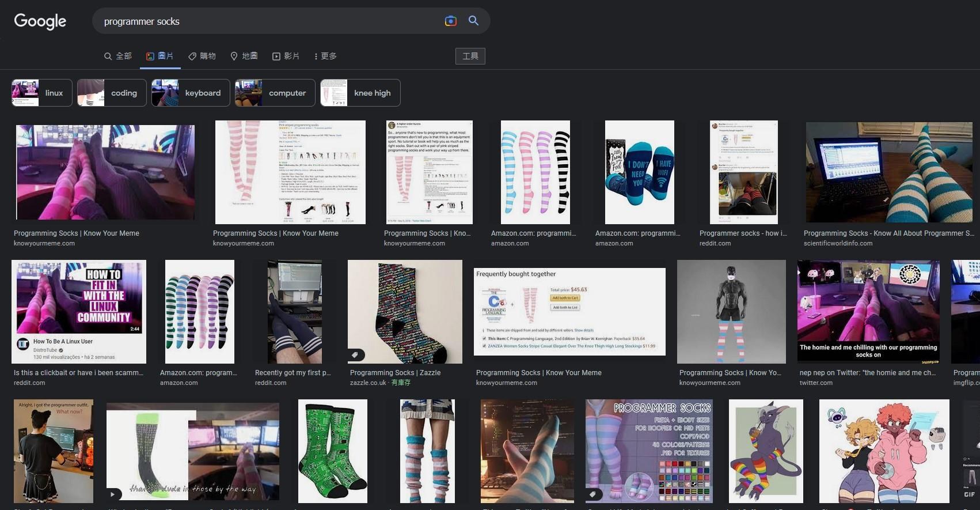
Task: Click 'Recently got my first p...' result title
Action: (x=293, y=373)
